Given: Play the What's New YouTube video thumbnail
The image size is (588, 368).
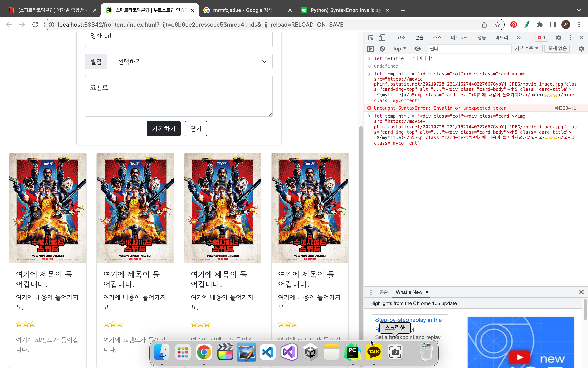Looking at the screenshot, I should [520, 342].
